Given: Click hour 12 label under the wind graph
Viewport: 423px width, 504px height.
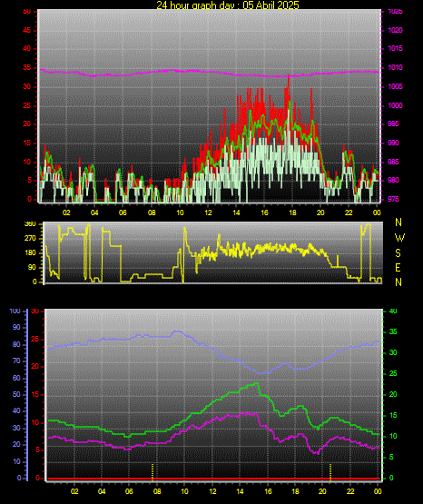Looking at the screenshot, I should [208, 212].
